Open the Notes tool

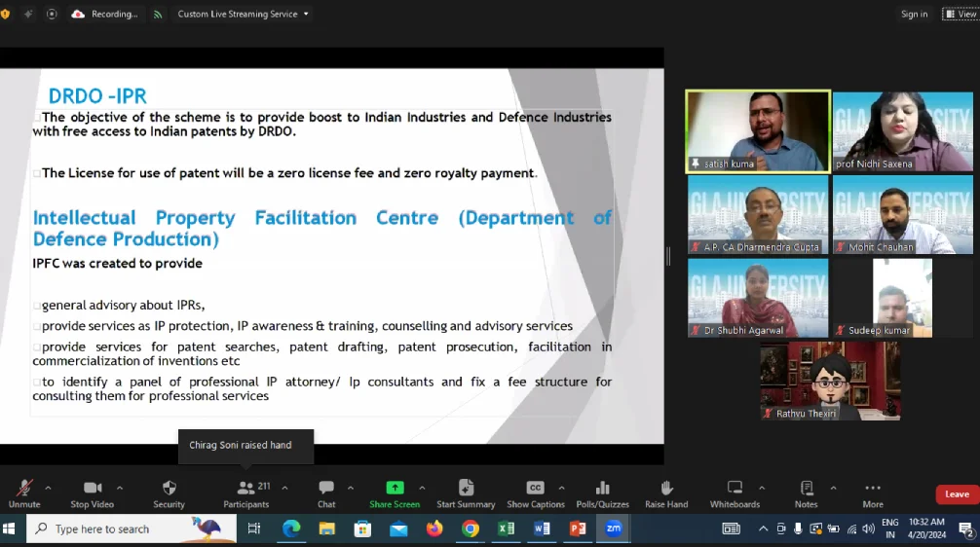click(x=806, y=492)
